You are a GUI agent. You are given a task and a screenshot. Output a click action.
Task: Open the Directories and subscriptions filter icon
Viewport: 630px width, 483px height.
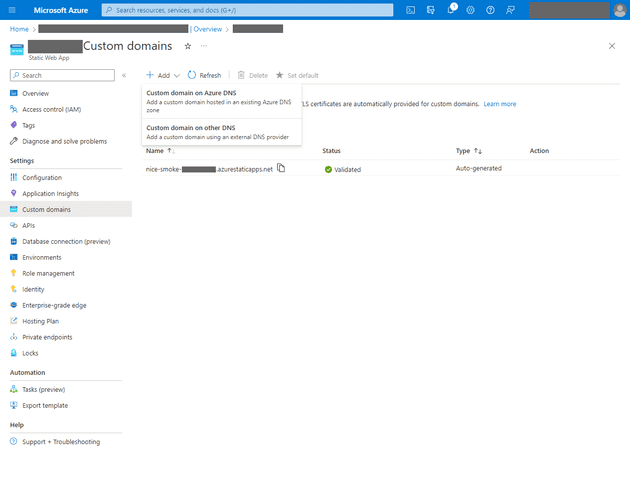click(430, 10)
